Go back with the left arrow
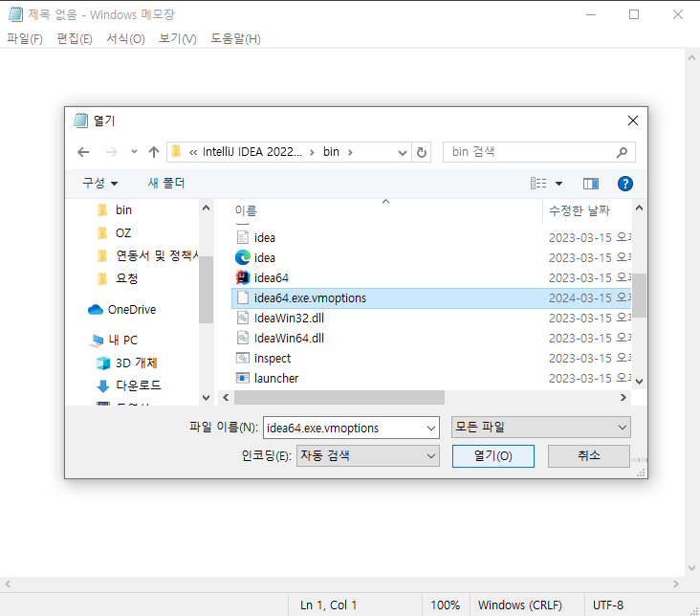The width and height of the screenshot is (700, 616). click(83, 152)
